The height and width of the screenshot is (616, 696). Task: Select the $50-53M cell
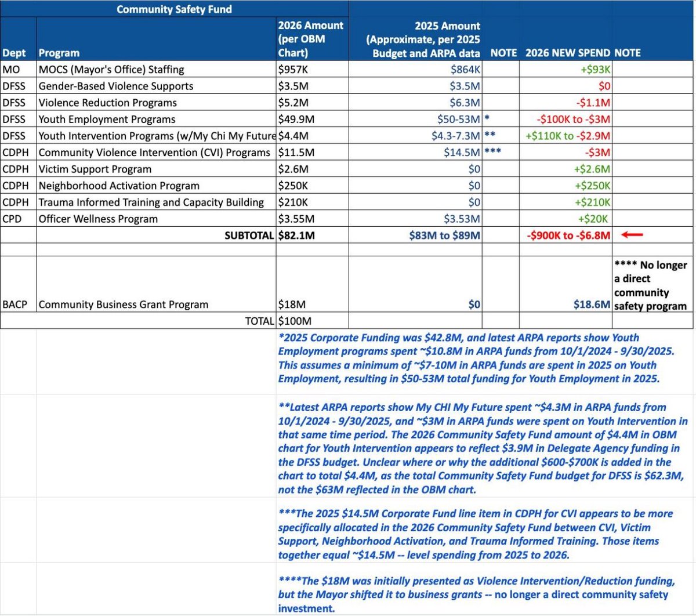click(415, 119)
